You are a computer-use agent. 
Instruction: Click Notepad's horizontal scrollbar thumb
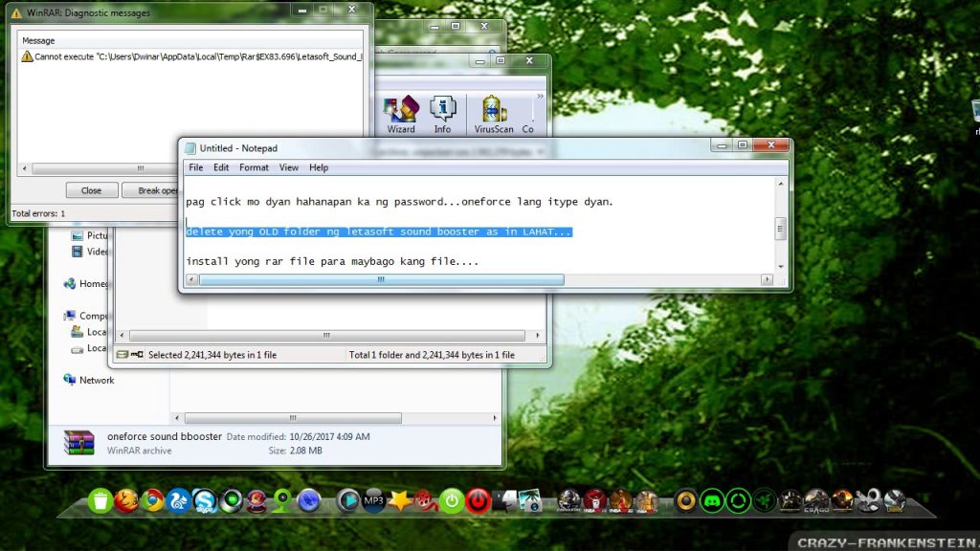tap(381, 280)
